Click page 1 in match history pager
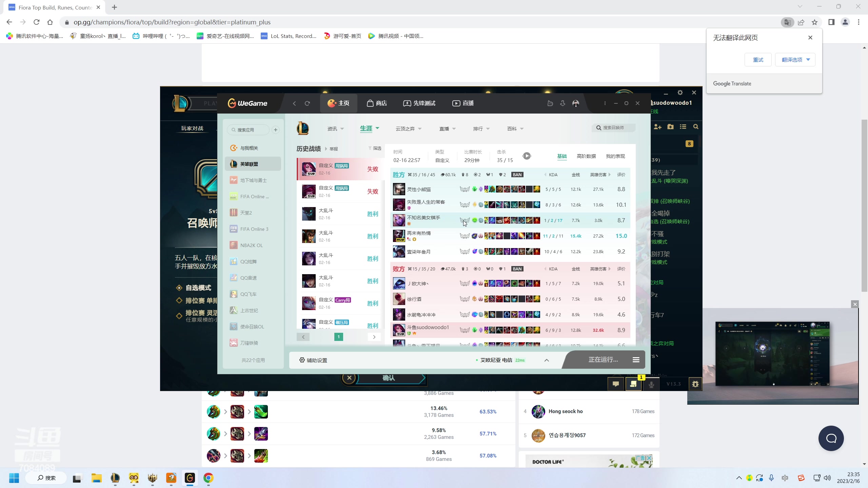868x488 pixels. pos(338,337)
